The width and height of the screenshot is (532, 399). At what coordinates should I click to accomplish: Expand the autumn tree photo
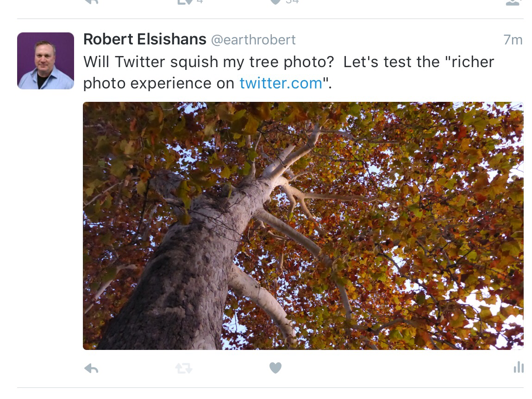click(x=303, y=226)
